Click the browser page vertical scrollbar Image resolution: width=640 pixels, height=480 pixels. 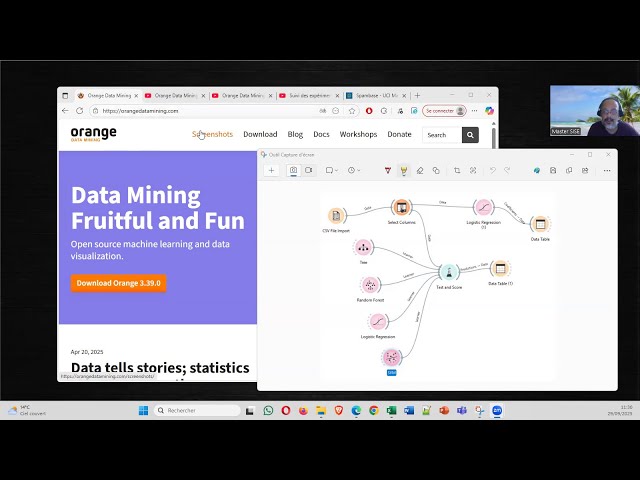pyautogui.click(x=493, y=137)
